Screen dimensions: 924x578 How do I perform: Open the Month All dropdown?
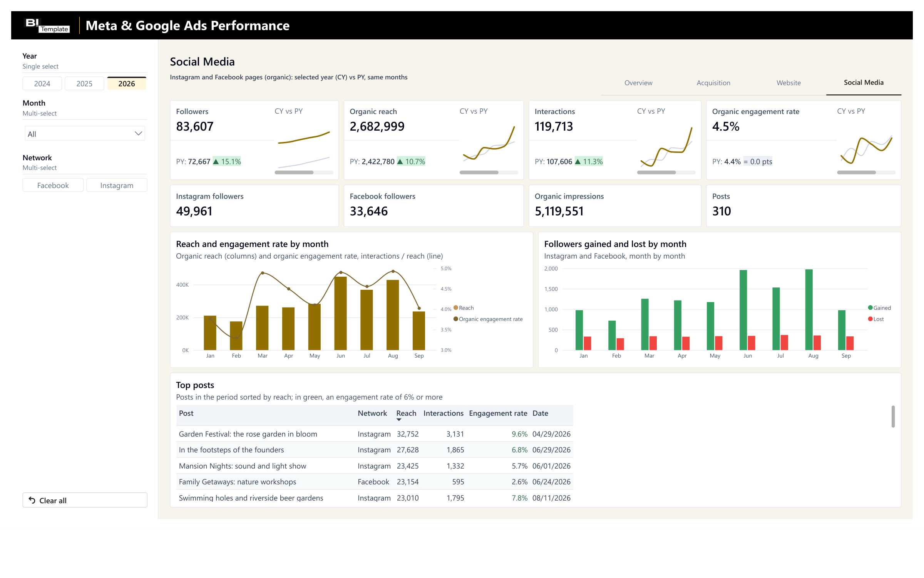tap(85, 134)
